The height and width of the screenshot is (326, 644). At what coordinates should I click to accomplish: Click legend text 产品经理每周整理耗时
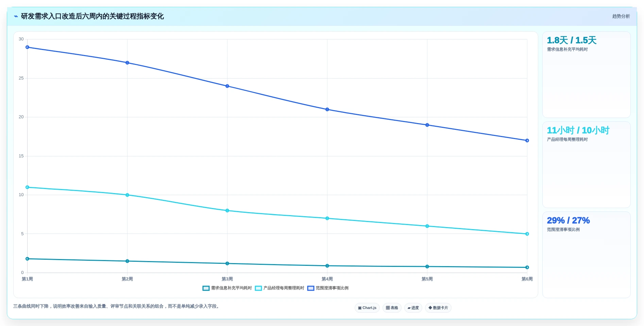point(284,288)
